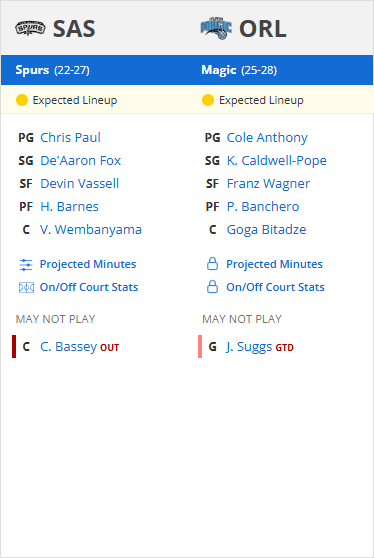Open Spurs Projected Minutes link

pyautogui.click(x=88, y=264)
